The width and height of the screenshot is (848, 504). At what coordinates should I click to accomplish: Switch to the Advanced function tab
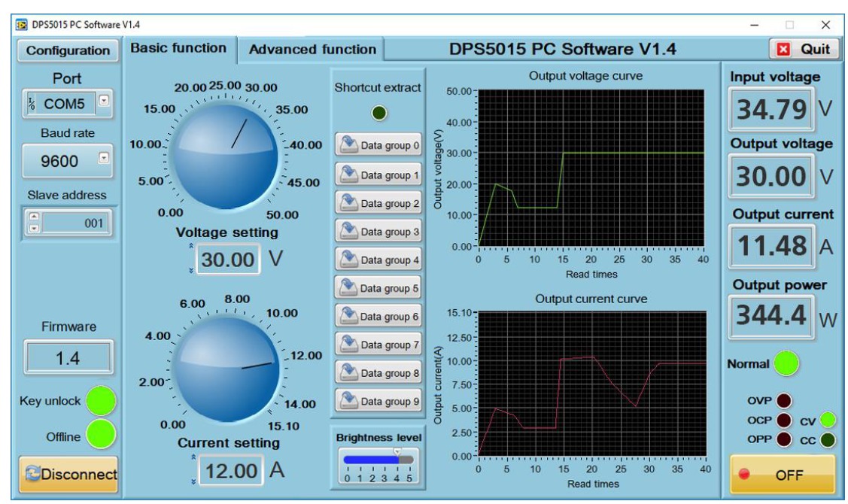click(312, 49)
